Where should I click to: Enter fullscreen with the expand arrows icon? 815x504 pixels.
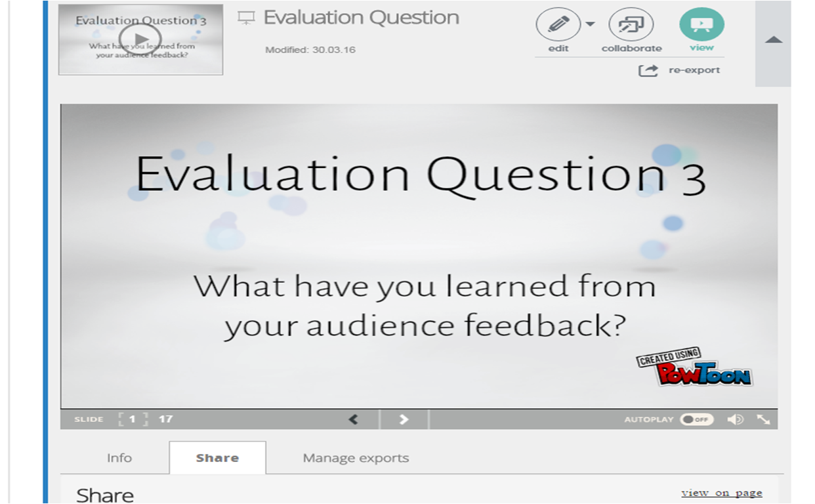[x=764, y=419]
